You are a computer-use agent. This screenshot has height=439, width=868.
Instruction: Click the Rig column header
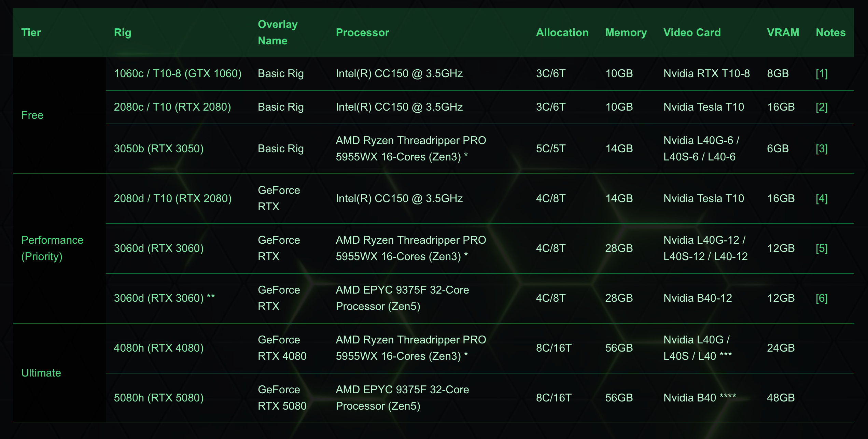tap(123, 32)
